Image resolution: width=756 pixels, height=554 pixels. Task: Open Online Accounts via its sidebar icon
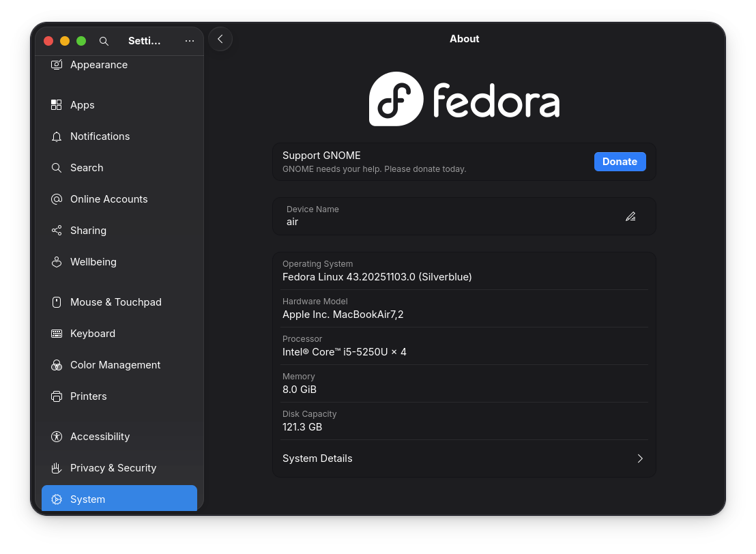(x=56, y=199)
